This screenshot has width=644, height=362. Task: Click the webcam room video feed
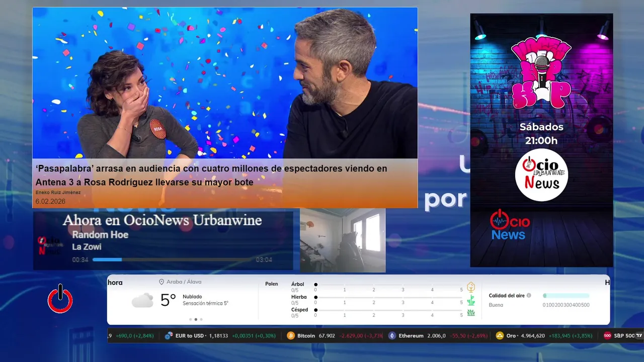[x=343, y=240]
